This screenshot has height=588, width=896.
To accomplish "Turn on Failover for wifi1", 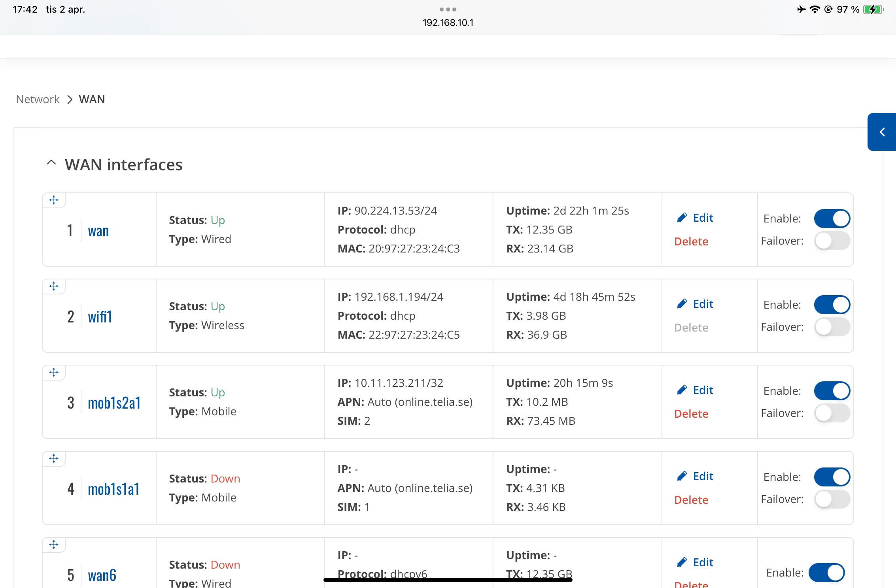I will click(832, 327).
